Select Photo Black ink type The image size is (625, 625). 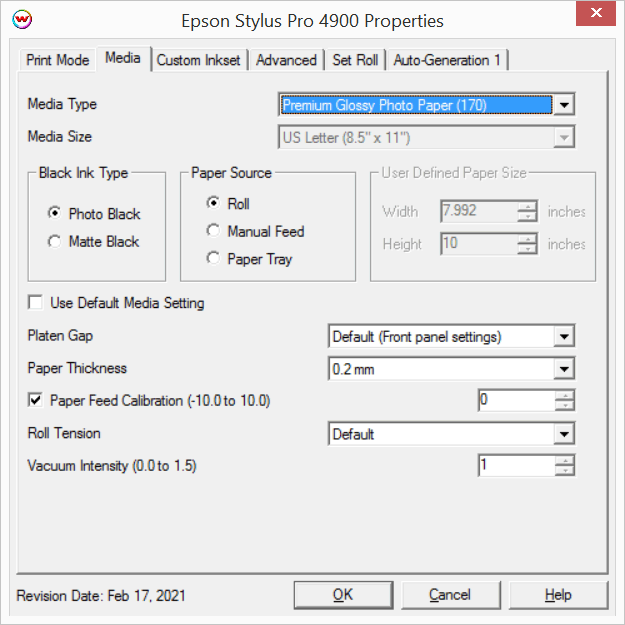tap(54, 214)
